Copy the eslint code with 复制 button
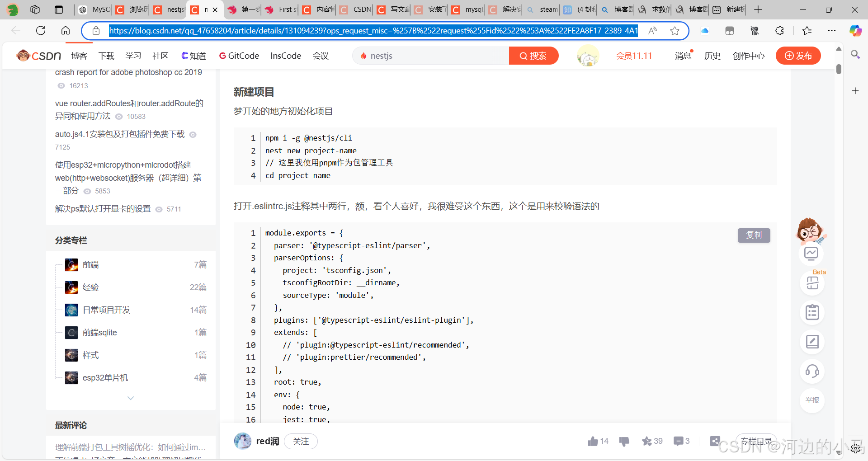 (x=754, y=235)
